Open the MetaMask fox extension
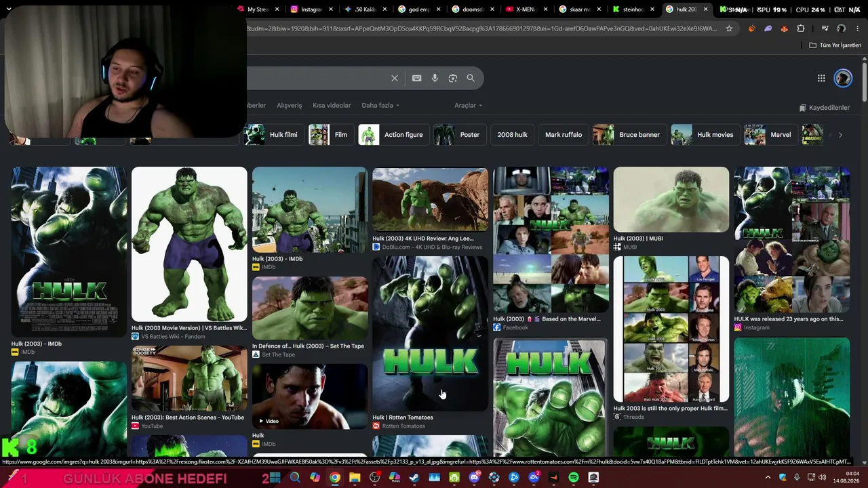Viewport: 868px width, 488px height. click(x=785, y=28)
